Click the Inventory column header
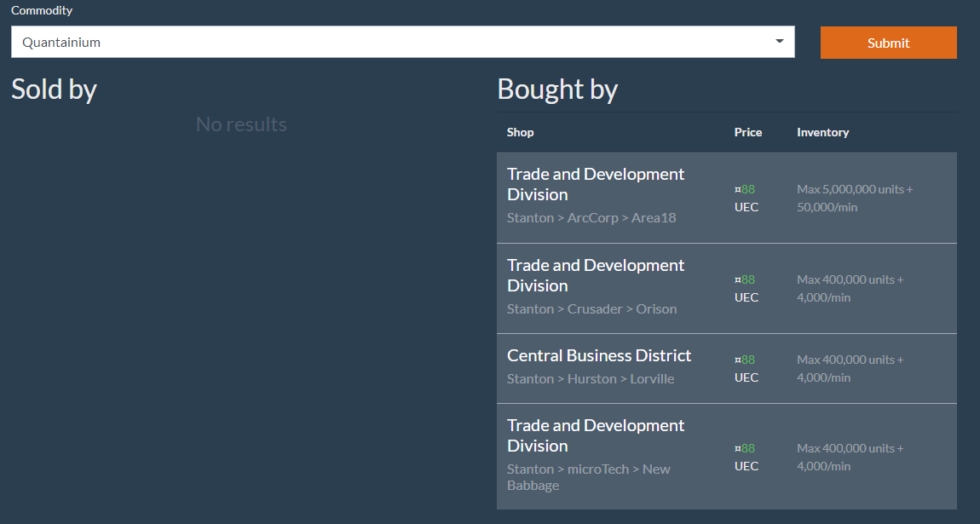980x524 pixels. tap(822, 132)
